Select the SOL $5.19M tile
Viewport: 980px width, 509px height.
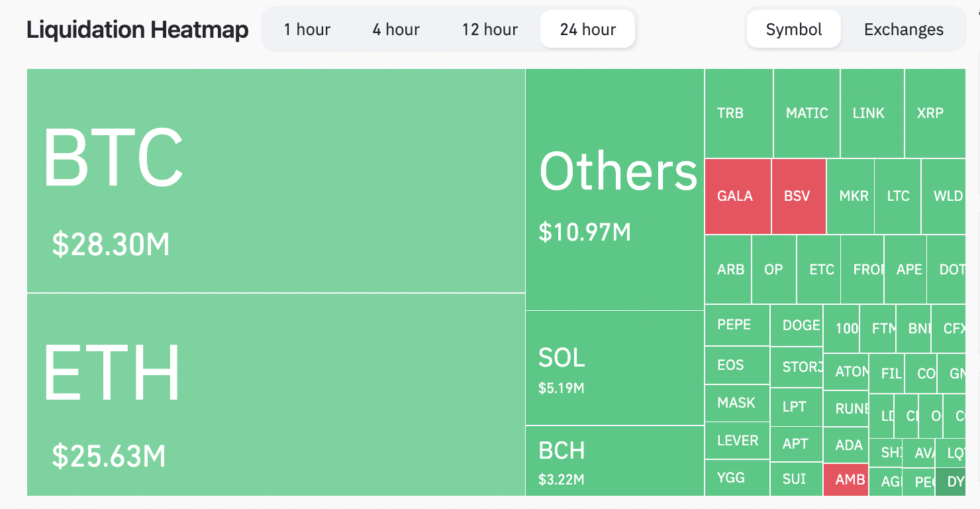(614, 368)
